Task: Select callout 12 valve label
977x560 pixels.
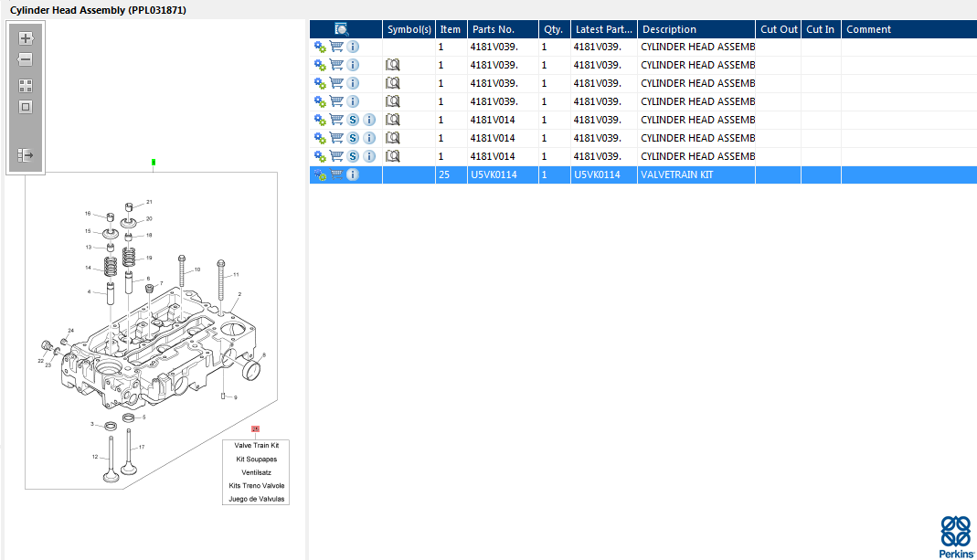Action: point(95,457)
